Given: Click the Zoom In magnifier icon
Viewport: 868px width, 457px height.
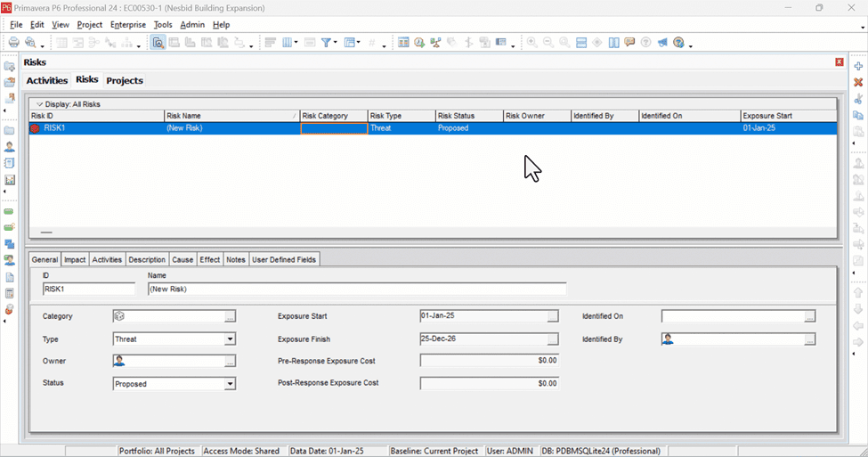Looking at the screenshot, I should [x=532, y=43].
